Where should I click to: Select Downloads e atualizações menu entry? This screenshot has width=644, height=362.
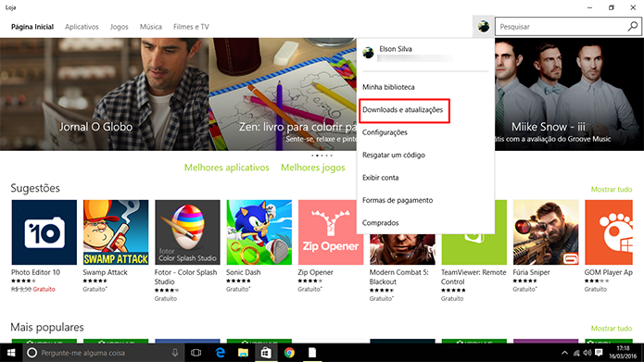(x=402, y=110)
